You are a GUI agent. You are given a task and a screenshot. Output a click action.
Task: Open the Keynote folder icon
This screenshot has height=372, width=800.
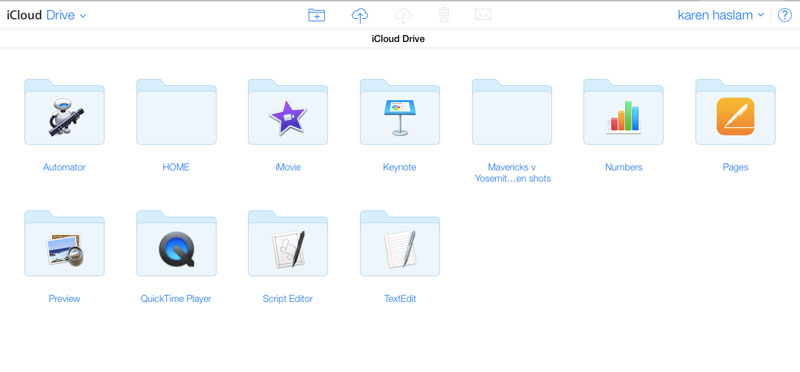coord(400,112)
